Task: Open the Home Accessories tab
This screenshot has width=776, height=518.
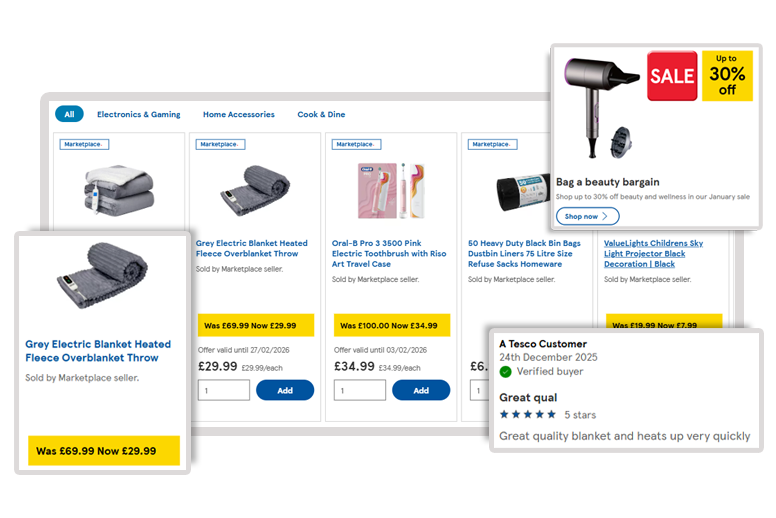Action: click(239, 114)
